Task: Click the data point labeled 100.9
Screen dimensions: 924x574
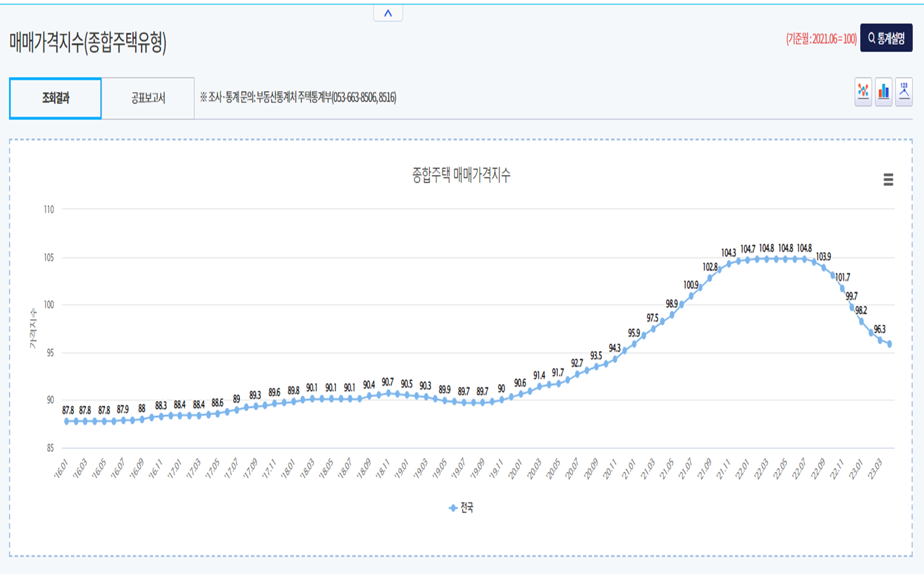Action: [x=691, y=296]
